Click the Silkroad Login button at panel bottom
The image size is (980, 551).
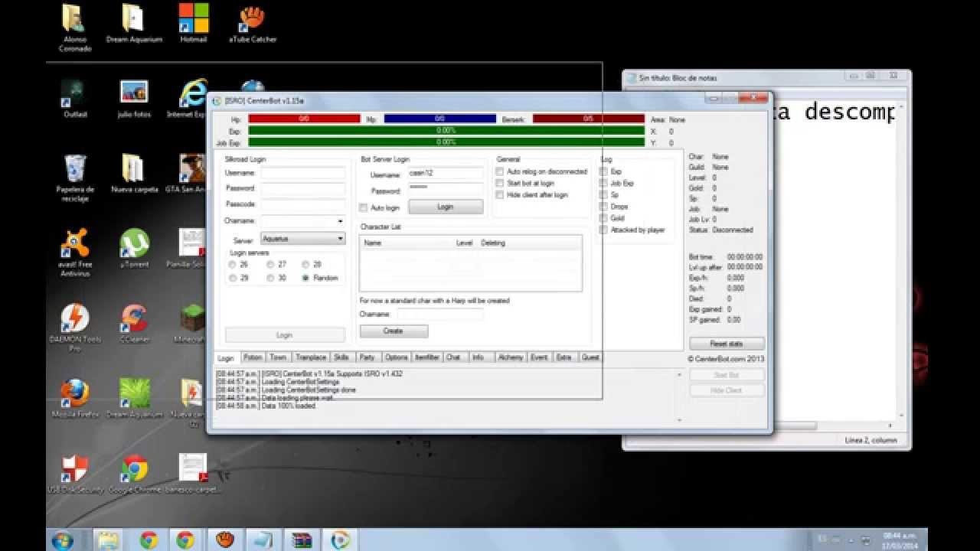285,335
